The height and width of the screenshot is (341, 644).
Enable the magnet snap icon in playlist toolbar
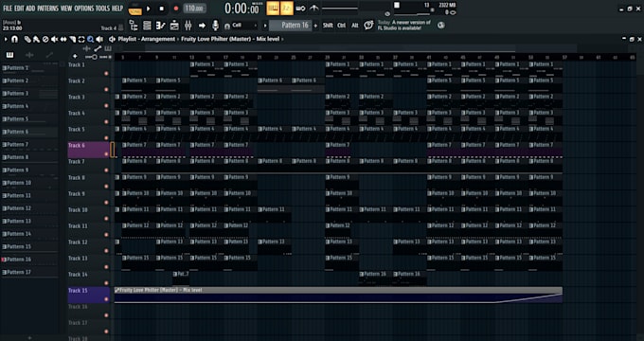(15, 39)
